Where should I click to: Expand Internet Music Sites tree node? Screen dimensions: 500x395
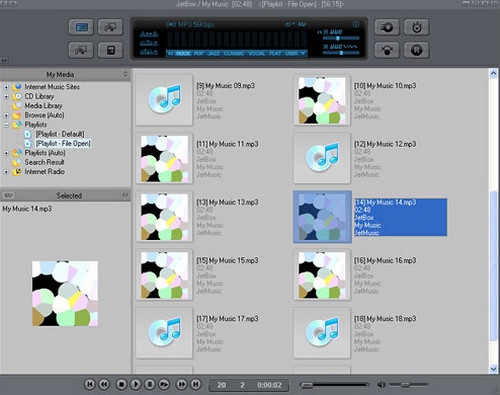[x=6, y=87]
